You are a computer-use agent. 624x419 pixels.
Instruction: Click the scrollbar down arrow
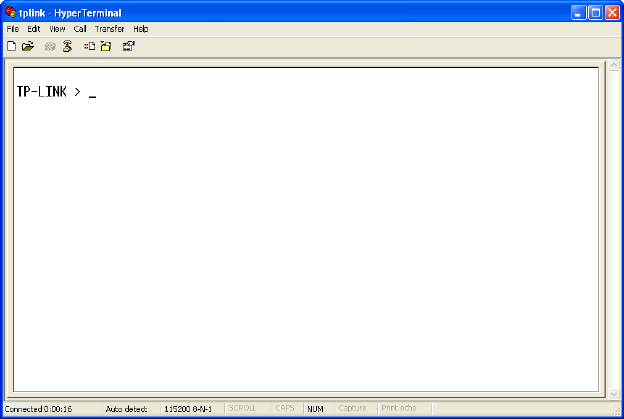(614, 394)
